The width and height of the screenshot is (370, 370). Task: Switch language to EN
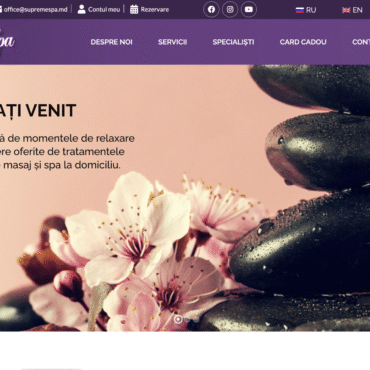(357, 10)
